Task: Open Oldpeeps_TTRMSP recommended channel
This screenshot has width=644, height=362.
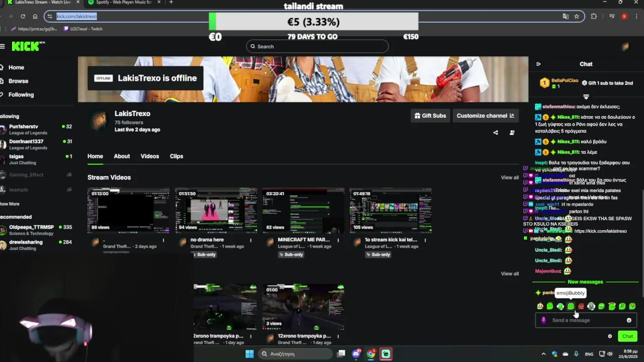Action: 36,230
